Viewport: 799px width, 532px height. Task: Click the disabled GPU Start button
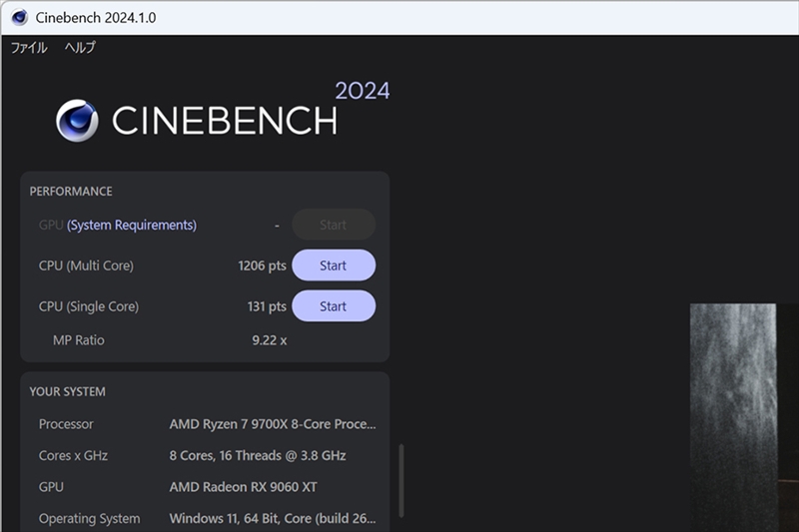(334, 225)
